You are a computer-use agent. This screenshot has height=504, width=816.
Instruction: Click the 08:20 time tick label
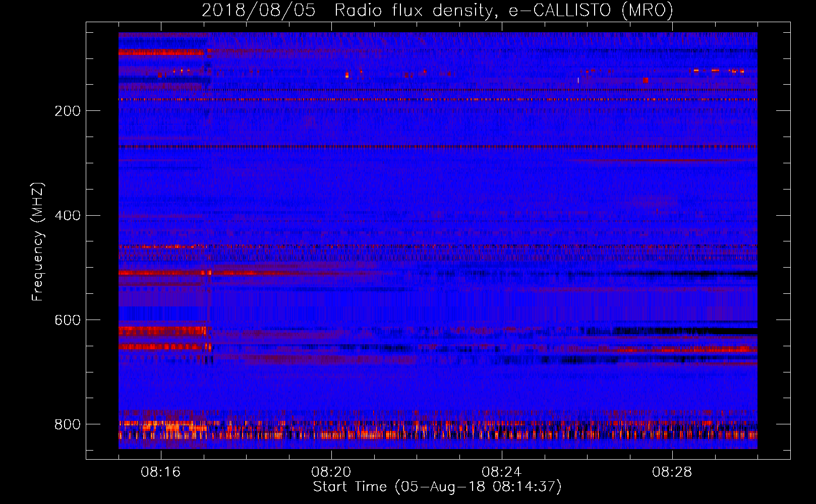point(331,472)
